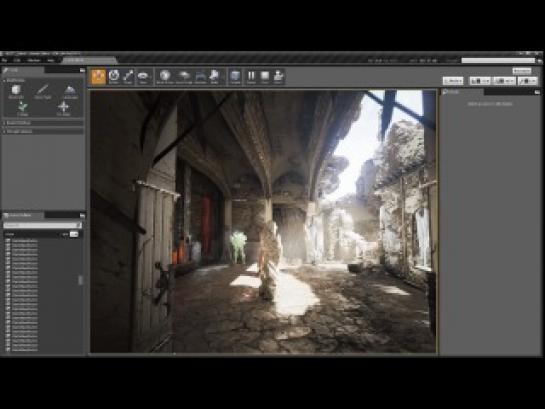Click the person-shaped eject icon after Stop

click(278, 76)
